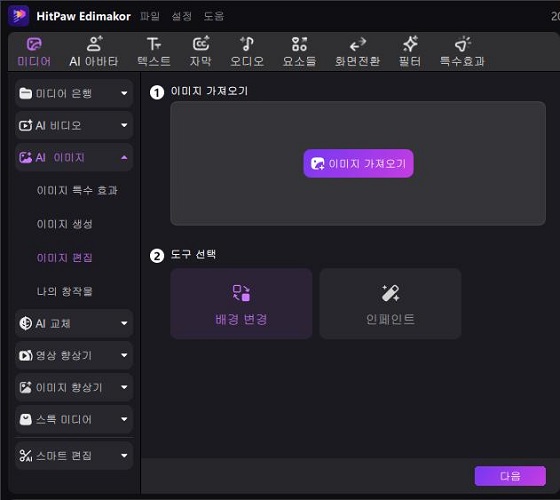Click the 미디어 은행 folder icon
This screenshot has height=500, width=560.
(25, 93)
